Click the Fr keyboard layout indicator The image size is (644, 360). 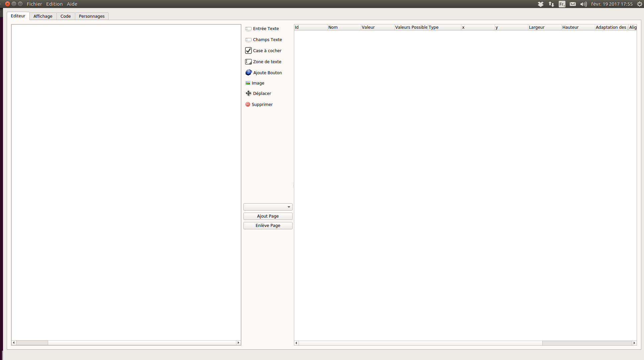[x=562, y=4]
